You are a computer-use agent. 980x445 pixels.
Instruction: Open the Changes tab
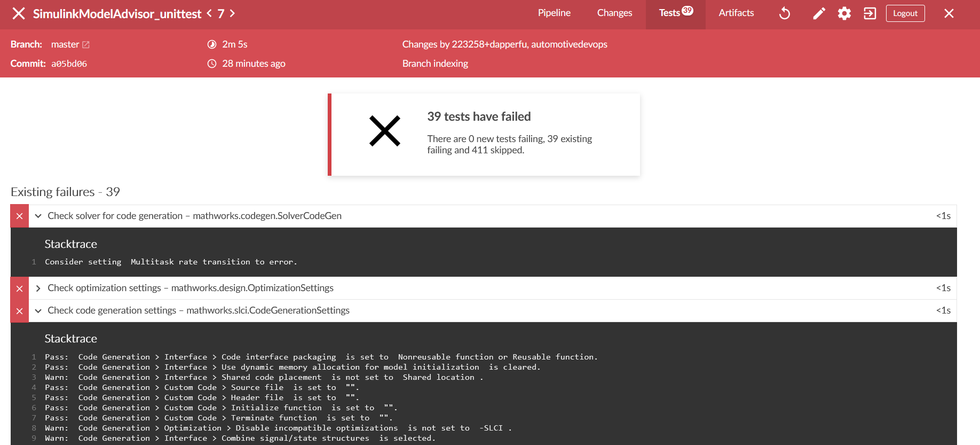(x=614, y=13)
